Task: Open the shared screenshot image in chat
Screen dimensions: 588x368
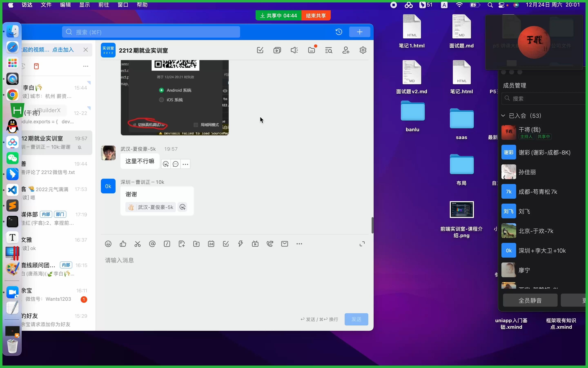Action: 174,98
